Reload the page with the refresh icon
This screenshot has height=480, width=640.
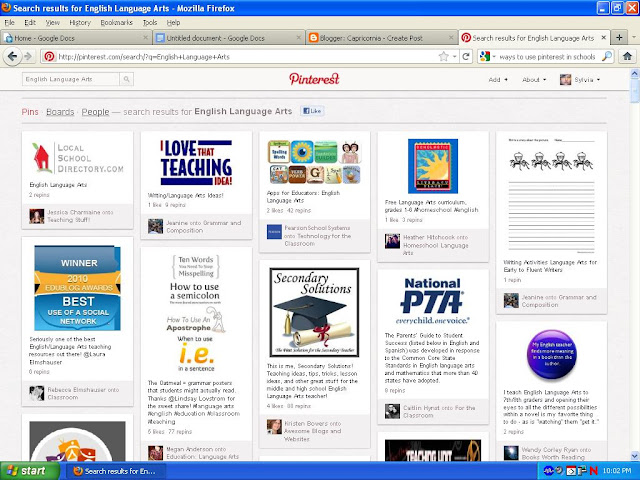(466, 57)
